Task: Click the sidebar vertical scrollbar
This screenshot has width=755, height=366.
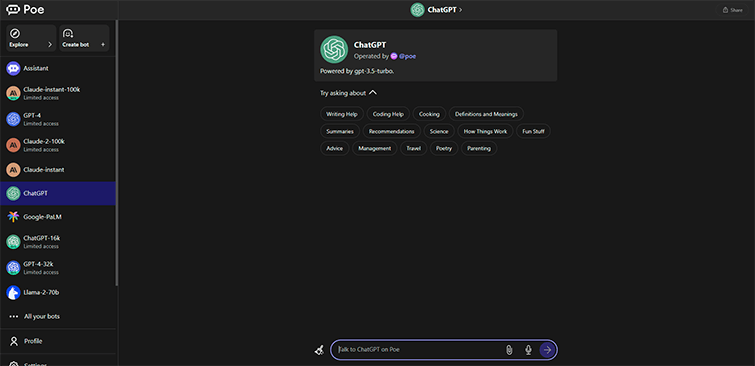Action: 117,153
